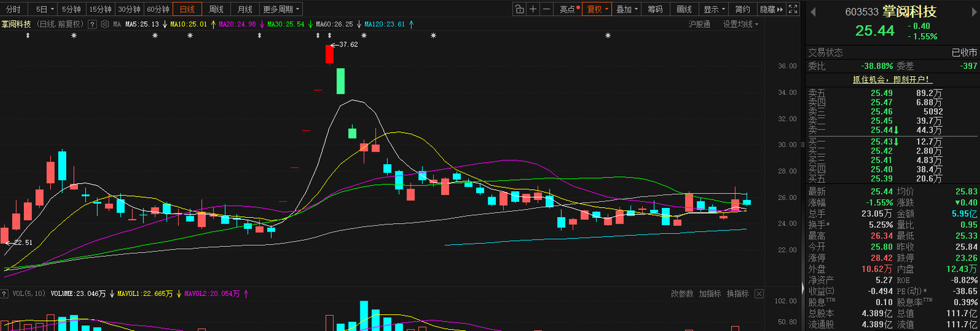Select the 月线 monthly tab
This screenshot has height=331, width=980.
(x=245, y=9)
